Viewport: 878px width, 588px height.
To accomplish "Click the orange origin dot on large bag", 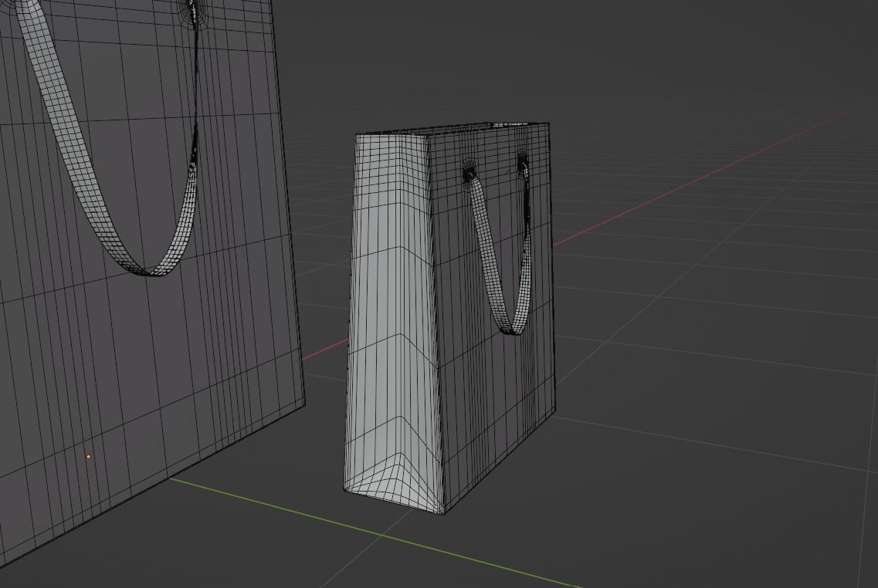I will tap(89, 457).
